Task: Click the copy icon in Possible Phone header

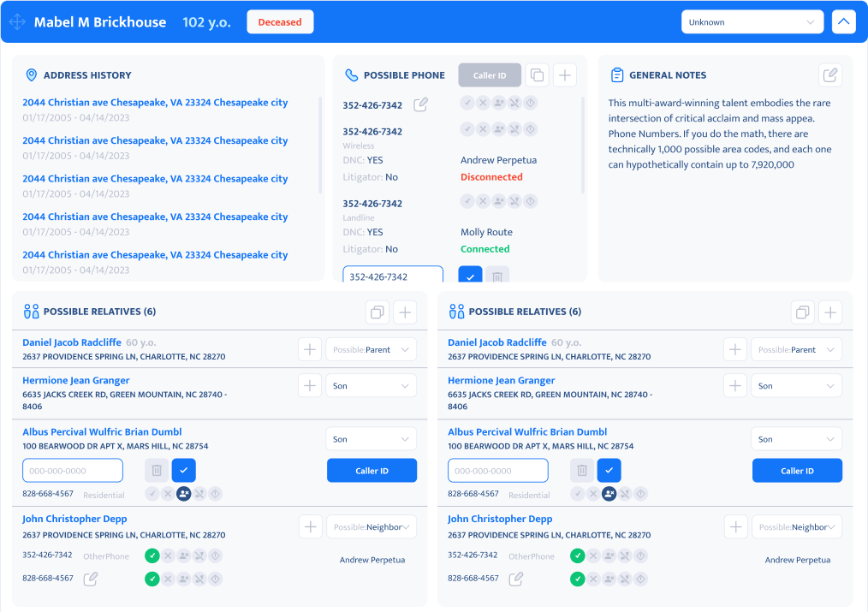Action: [x=537, y=74]
